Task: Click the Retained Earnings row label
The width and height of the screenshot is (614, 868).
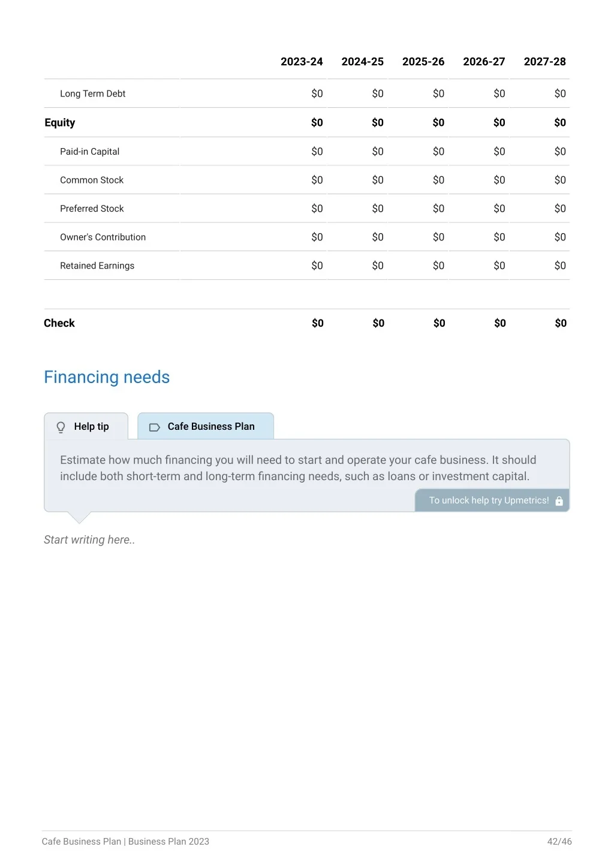Action: (x=97, y=266)
